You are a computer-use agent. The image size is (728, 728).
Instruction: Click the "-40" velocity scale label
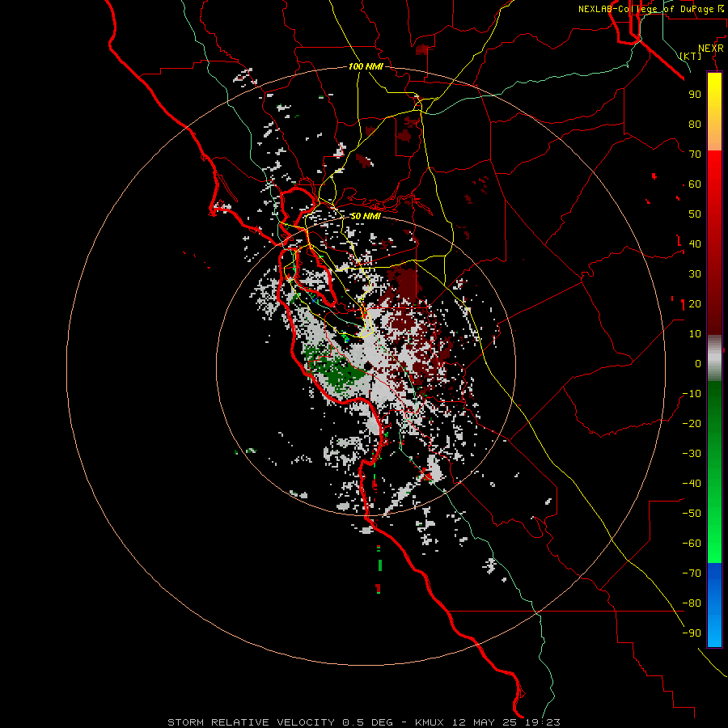pyautogui.click(x=692, y=484)
